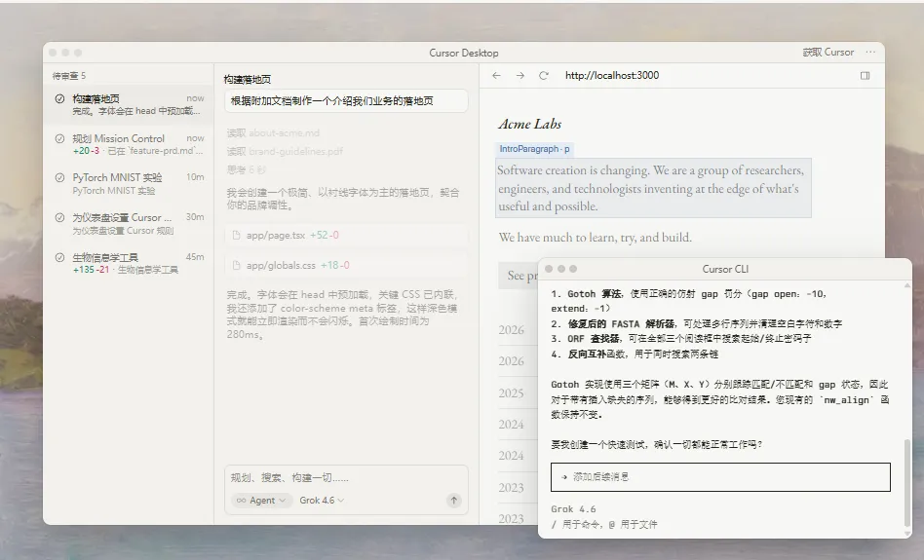The height and width of the screenshot is (560, 924).
Task: Click check icon of PyTorch MNIST 实验 task
Action: pyautogui.click(x=59, y=177)
